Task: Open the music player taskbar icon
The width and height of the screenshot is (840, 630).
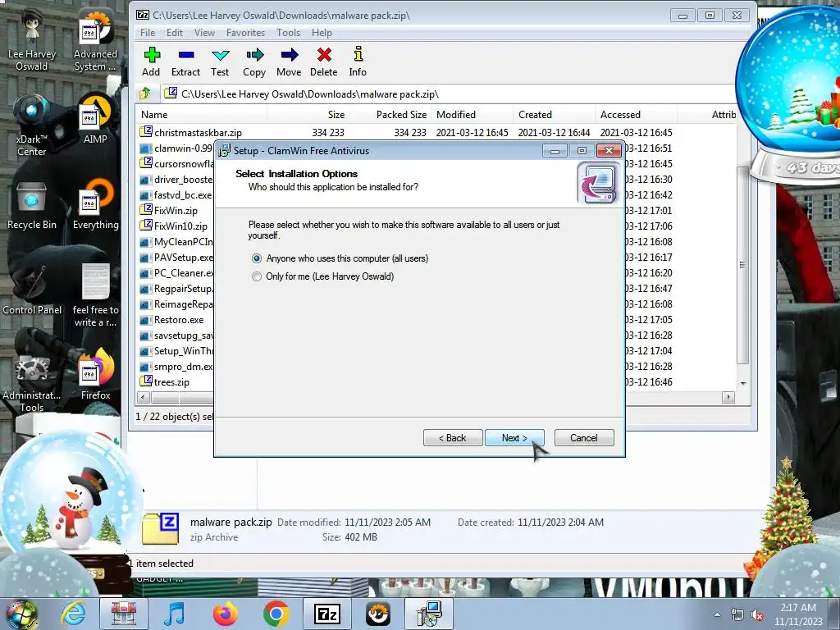Action: 174,614
